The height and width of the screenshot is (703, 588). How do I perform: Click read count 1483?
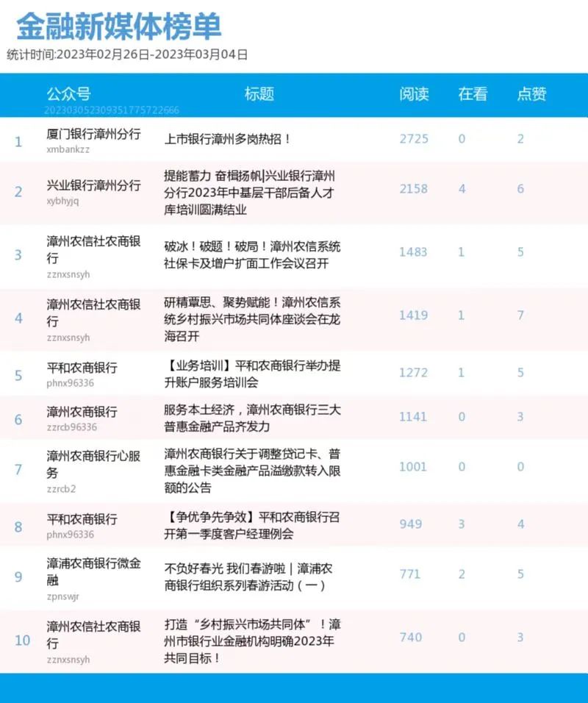coord(414,252)
